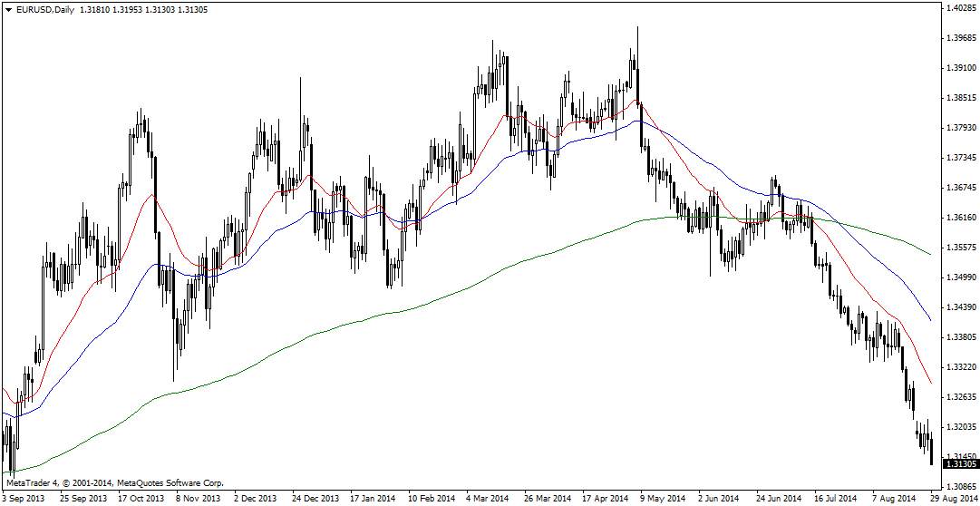
Task: Select the 9 May 2014 date label
Action: tap(662, 498)
